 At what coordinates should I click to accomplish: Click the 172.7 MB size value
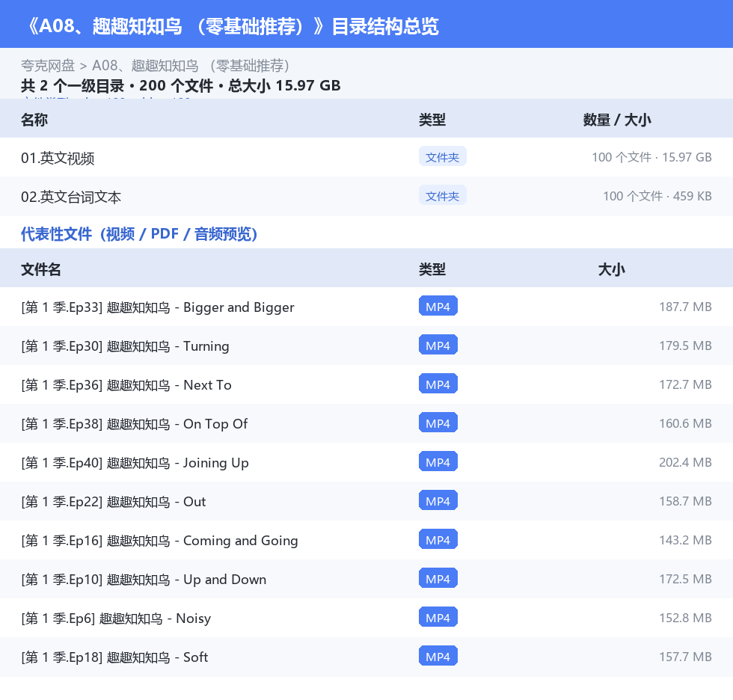click(x=685, y=384)
